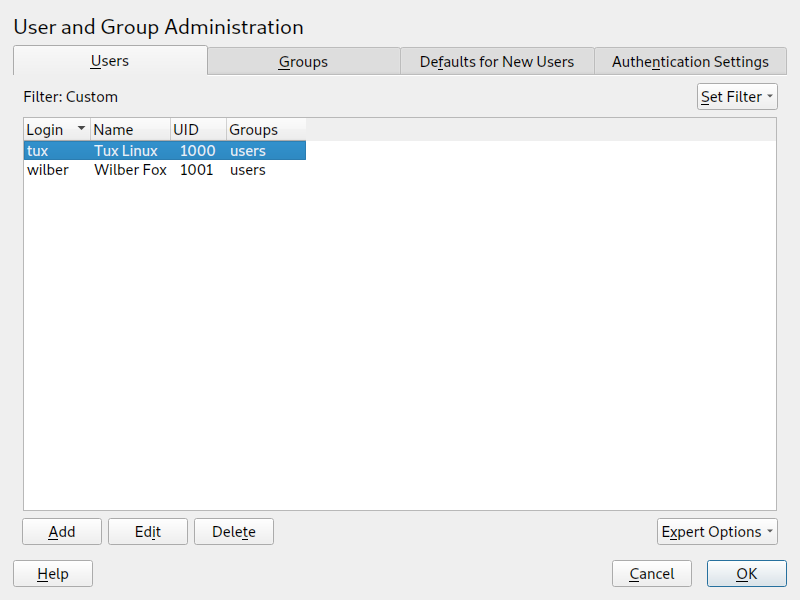Expand the Set Filter dropdown
The image size is (800, 600).
tap(737, 97)
